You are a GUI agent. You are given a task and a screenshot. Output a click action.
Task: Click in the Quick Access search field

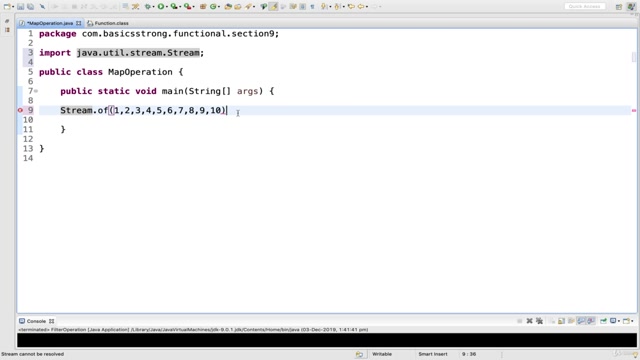[x=584, y=6]
